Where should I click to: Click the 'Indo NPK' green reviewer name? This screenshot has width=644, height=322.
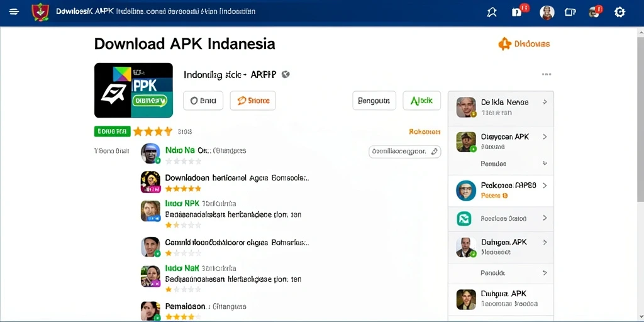click(182, 203)
